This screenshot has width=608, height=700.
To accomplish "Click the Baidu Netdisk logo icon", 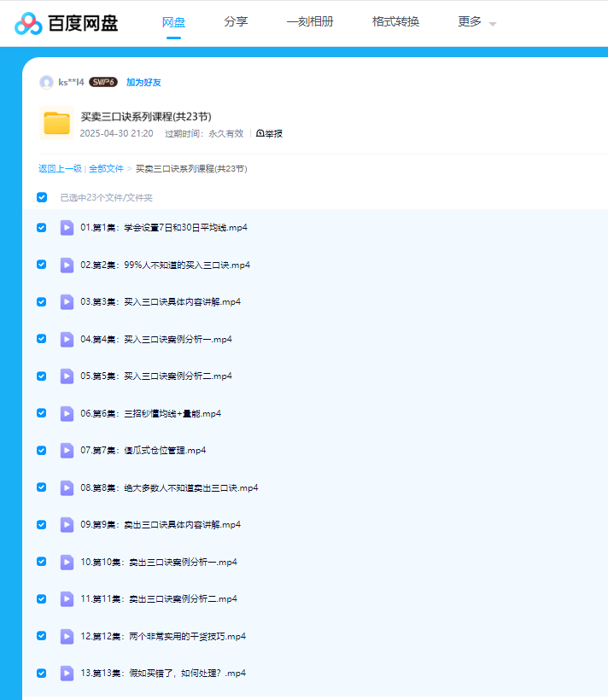I will (x=28, y=23).
